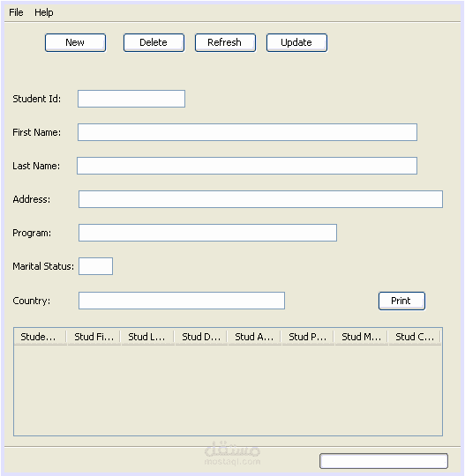The height and width of the screenshot is (476, 465).
Task: Click the "Stud L…" column header
Action: coord(147,337)
